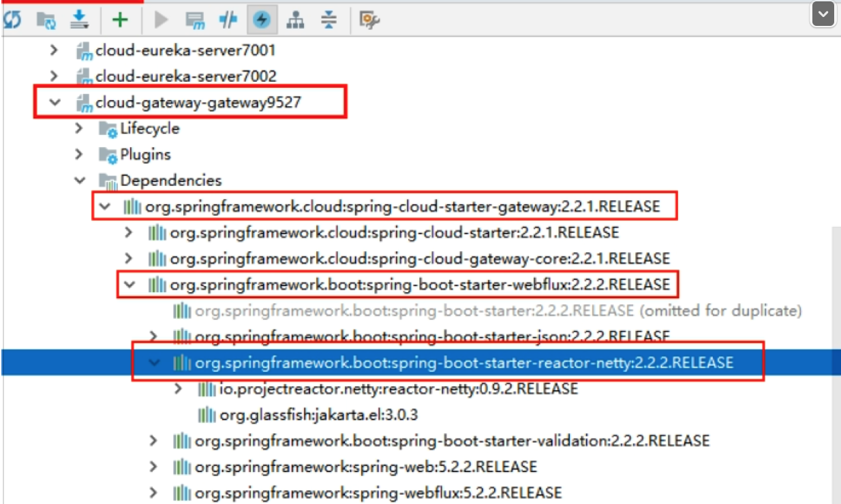This screenshot has height=504, width=841.
Task: Expand spring-cloud-starter:2.2.1.RELEASE arrow
Action: coord(129,233)
